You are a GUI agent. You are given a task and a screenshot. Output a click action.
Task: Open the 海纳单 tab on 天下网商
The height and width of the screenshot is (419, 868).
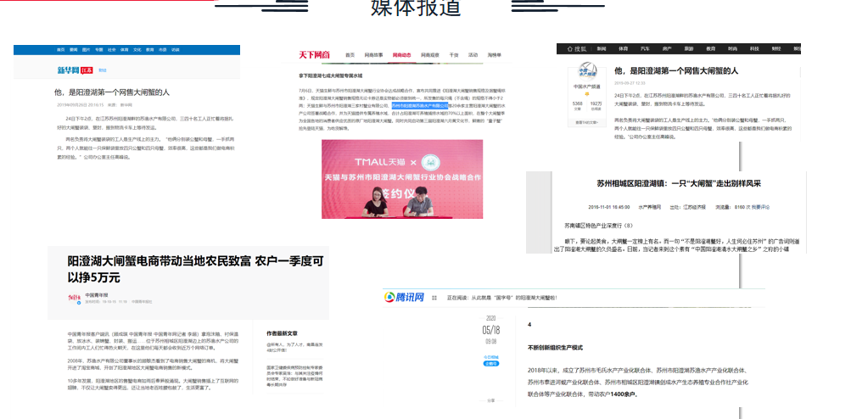click(x=495, y=55)
